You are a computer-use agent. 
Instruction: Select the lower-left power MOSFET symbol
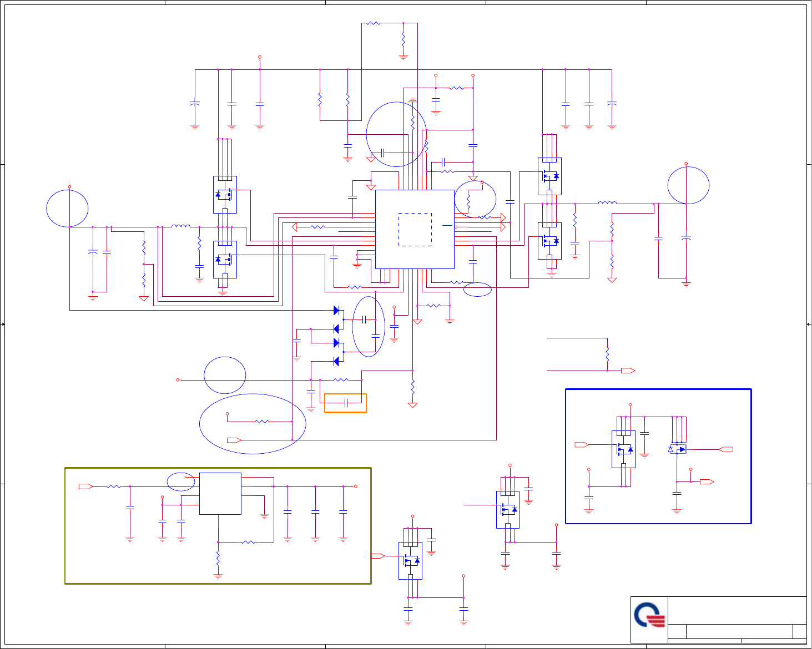tap(225, 260)
